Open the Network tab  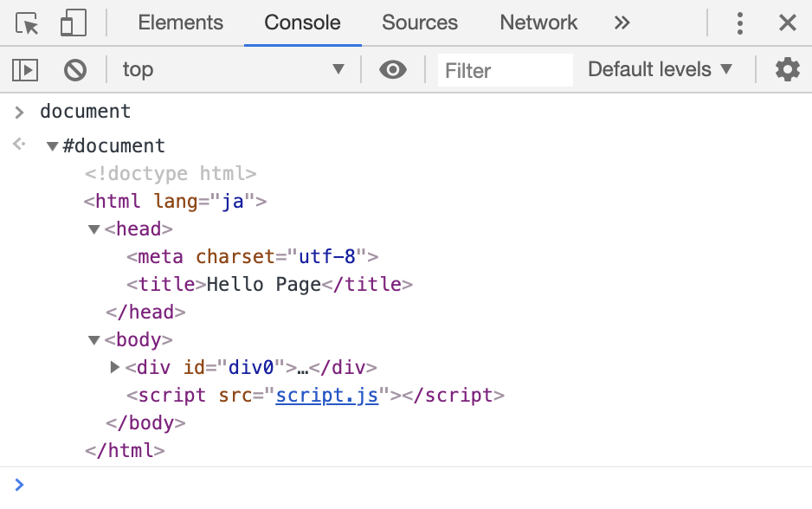click(x=538, y=23)
